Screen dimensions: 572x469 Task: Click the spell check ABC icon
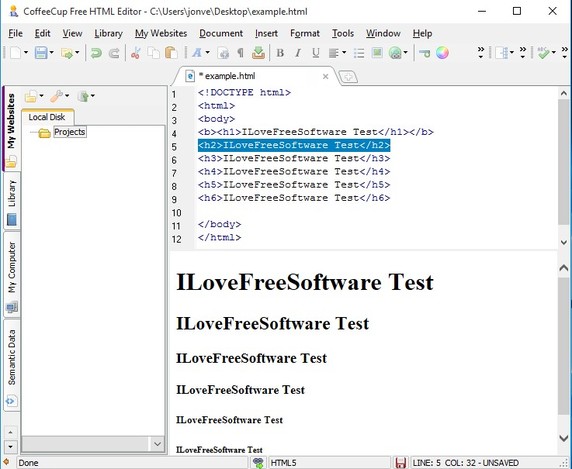[544, 53]
